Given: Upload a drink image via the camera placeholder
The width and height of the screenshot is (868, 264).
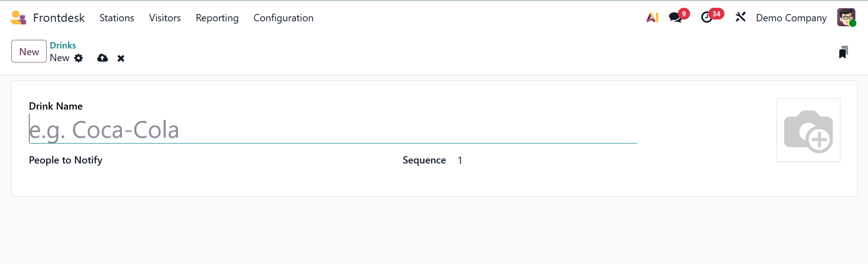Looking at the screenshot, I should (808, 130).
